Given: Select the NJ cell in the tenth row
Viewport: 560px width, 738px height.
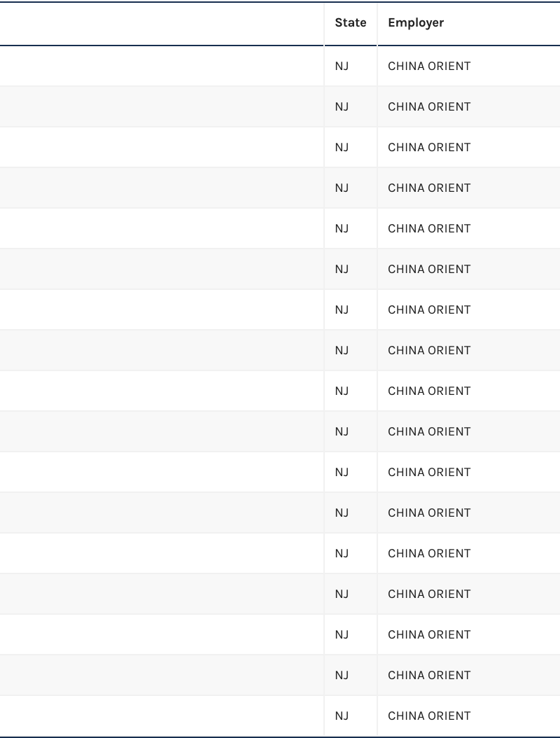Looking at the screenshot, I should [x=342, y=432].
